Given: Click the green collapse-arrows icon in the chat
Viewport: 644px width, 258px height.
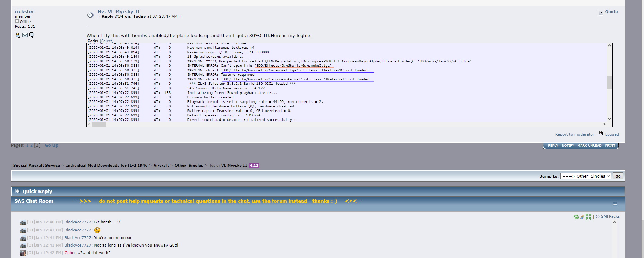Looking at the screenshot, I should click(588, 217).
